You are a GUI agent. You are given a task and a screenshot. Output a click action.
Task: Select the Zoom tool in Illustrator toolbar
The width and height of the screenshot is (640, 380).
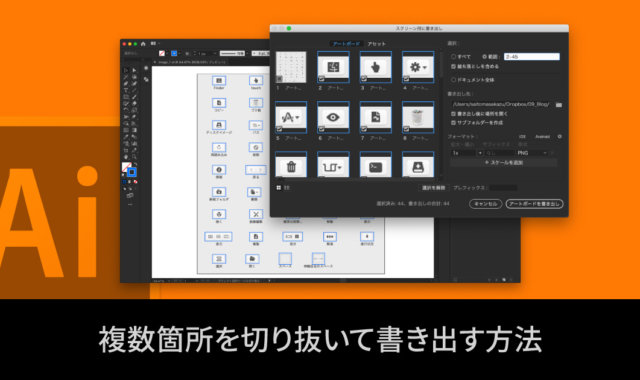click(134, 157)
